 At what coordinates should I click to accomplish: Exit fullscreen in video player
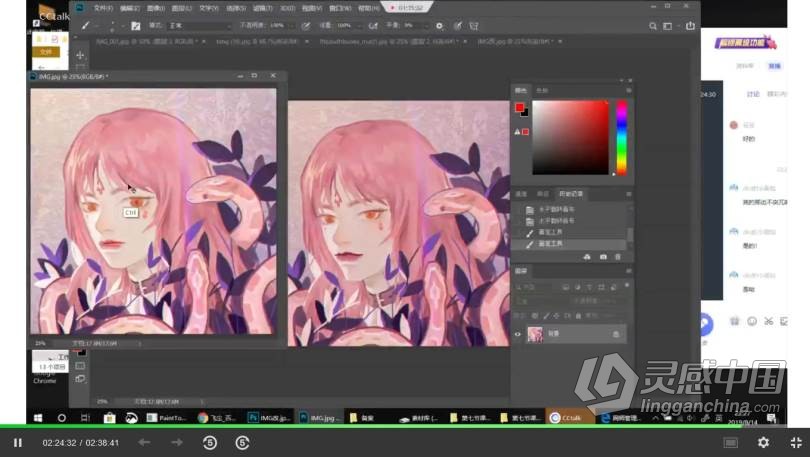click(x=796, y=443)
